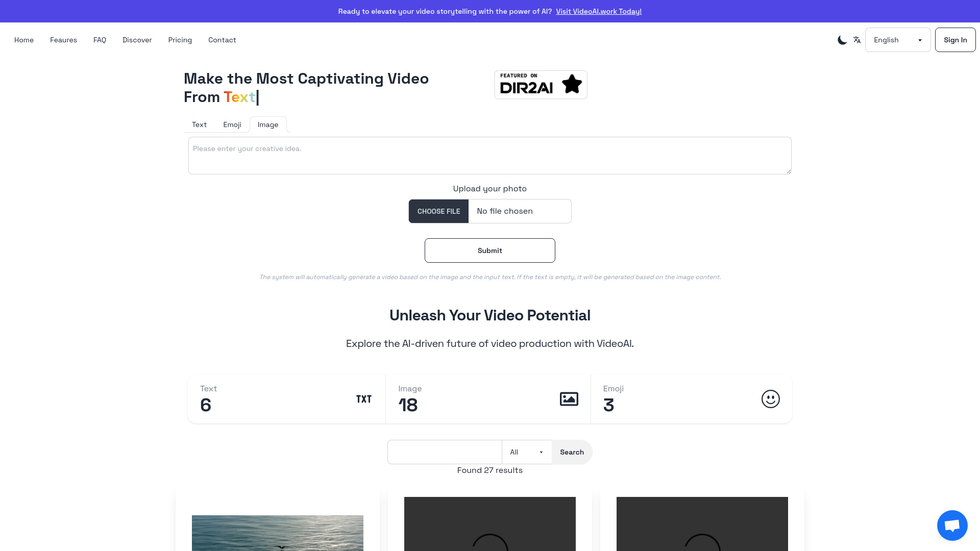This screenshot has height=551, width=980.
Task: Click the DIR2AI featured badge icon
Action: click(541, 84)
